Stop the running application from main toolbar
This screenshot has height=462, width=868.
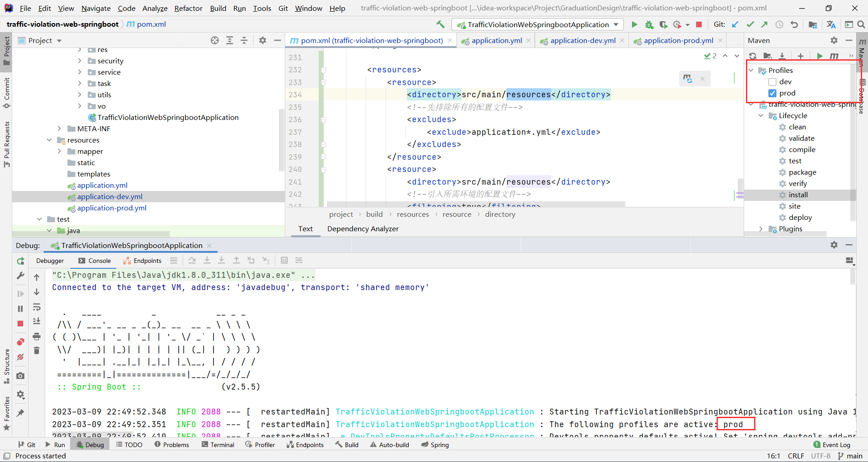tap(699, 24)
